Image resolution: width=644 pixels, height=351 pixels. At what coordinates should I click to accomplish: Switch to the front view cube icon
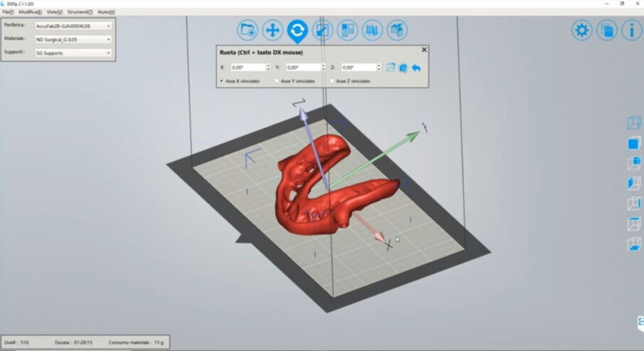633,144
